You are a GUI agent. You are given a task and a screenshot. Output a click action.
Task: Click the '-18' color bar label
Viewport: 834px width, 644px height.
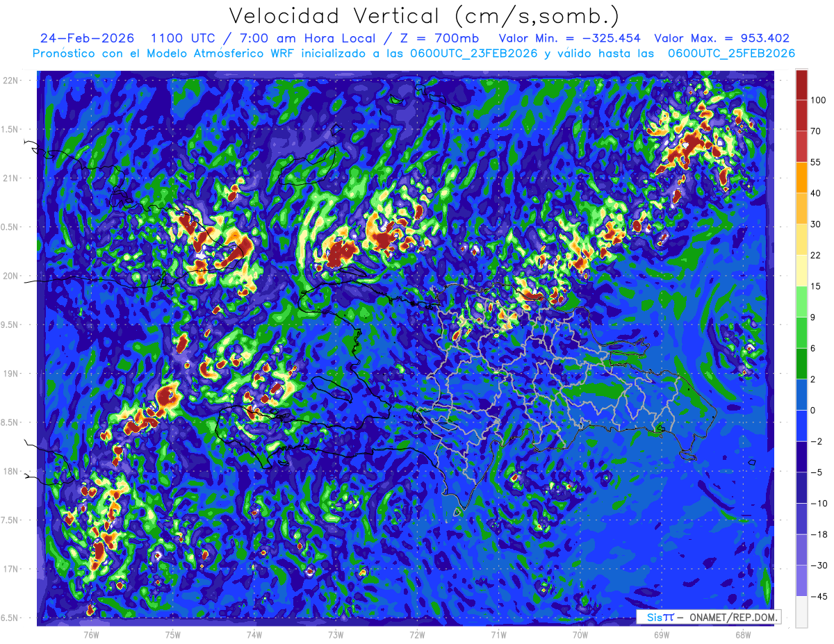tap(818, 534)
